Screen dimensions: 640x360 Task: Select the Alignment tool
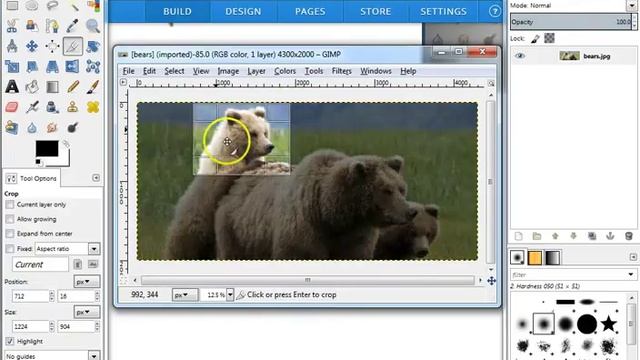(x=52, y=46)
